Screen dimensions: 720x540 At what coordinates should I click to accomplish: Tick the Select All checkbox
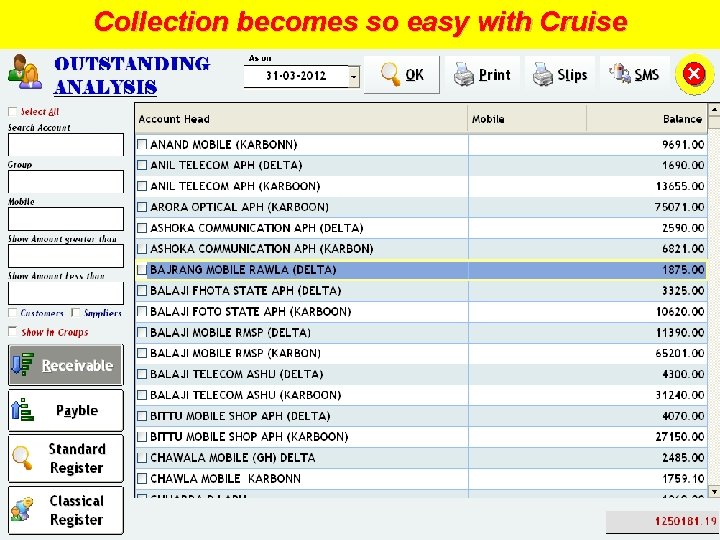click(x=12, y=112)
